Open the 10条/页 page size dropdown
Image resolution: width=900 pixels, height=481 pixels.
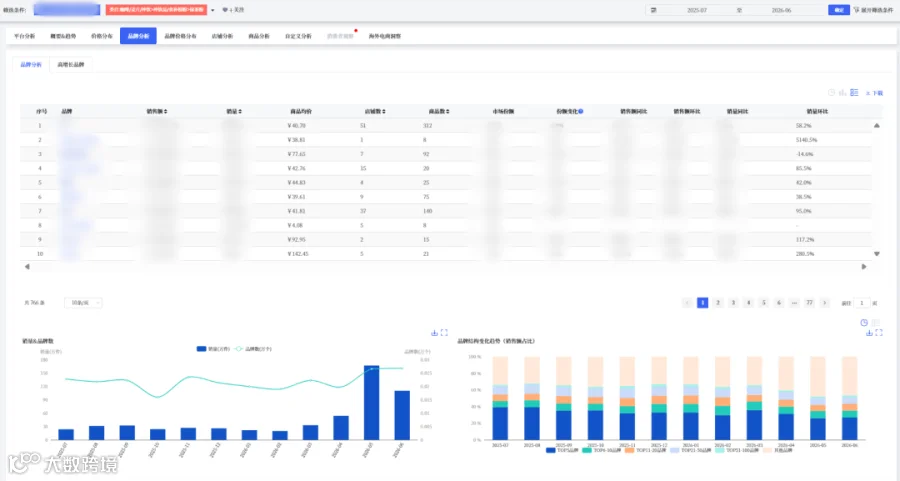(x=83, y=302)
